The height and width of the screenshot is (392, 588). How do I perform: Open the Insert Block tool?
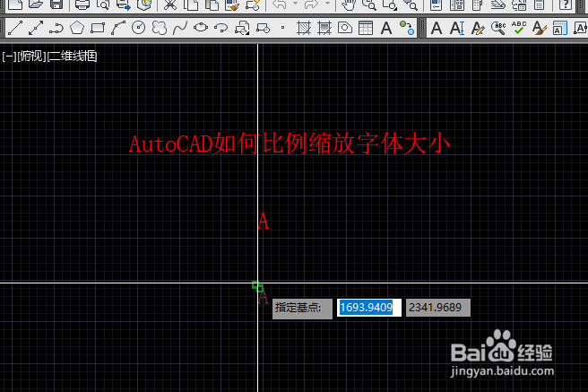click(x=242, y=28)
